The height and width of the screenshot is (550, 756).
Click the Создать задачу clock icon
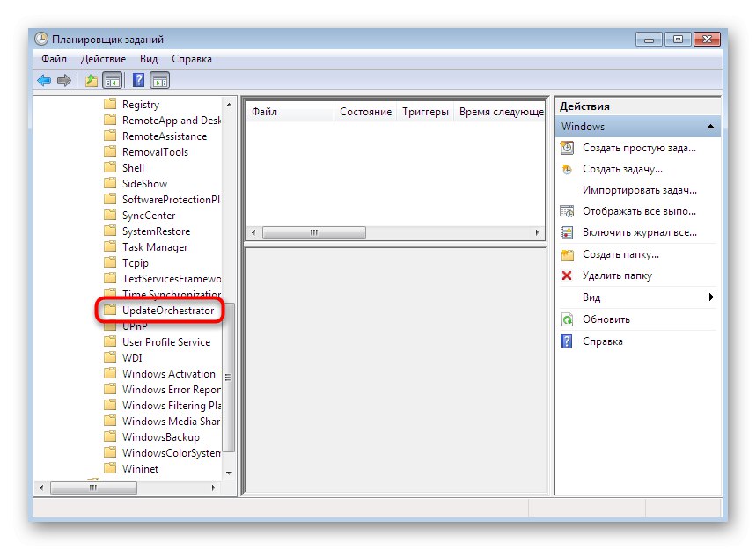tap(566, 170)
